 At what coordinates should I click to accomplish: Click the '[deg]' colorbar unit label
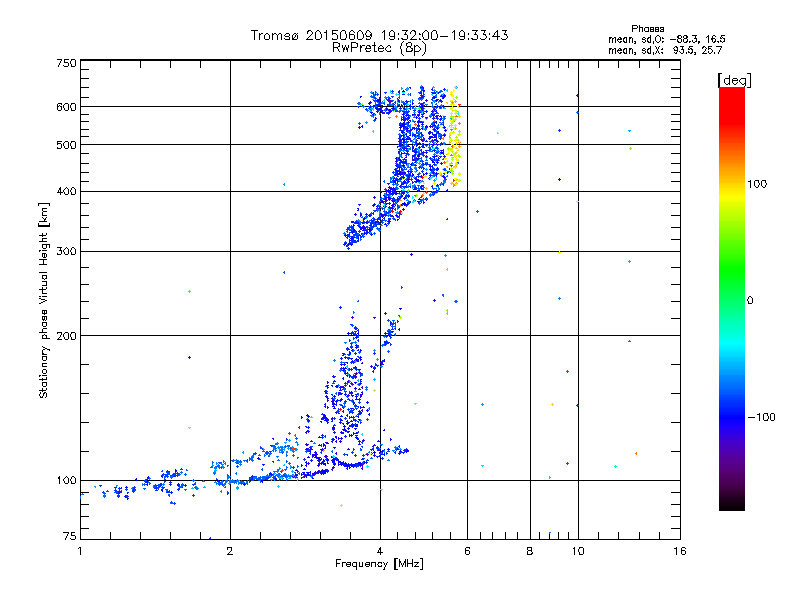(x=734, y=80)
